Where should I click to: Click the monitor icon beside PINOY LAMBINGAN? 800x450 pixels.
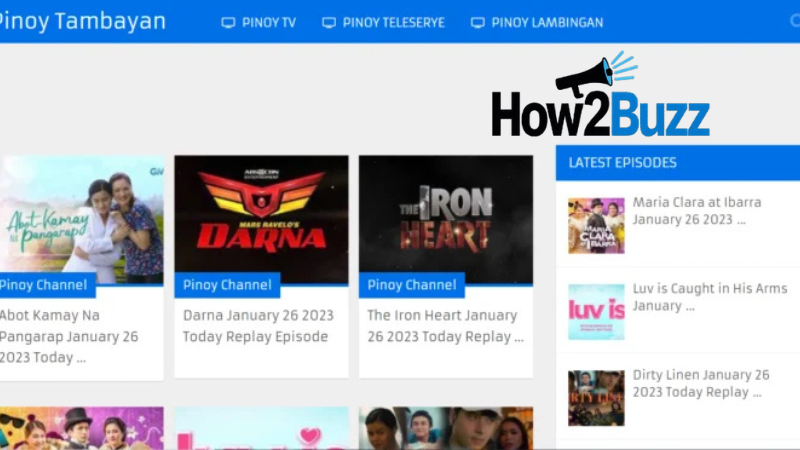[478, 22]
